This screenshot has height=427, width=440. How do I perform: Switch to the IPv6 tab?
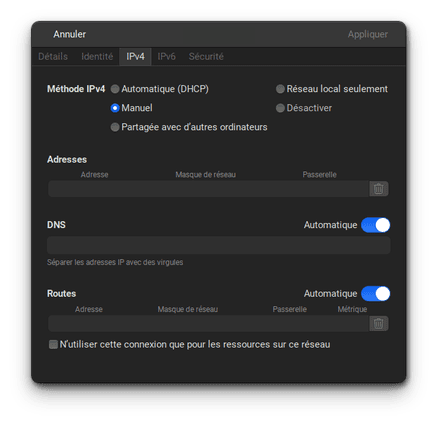coord(166,57)
